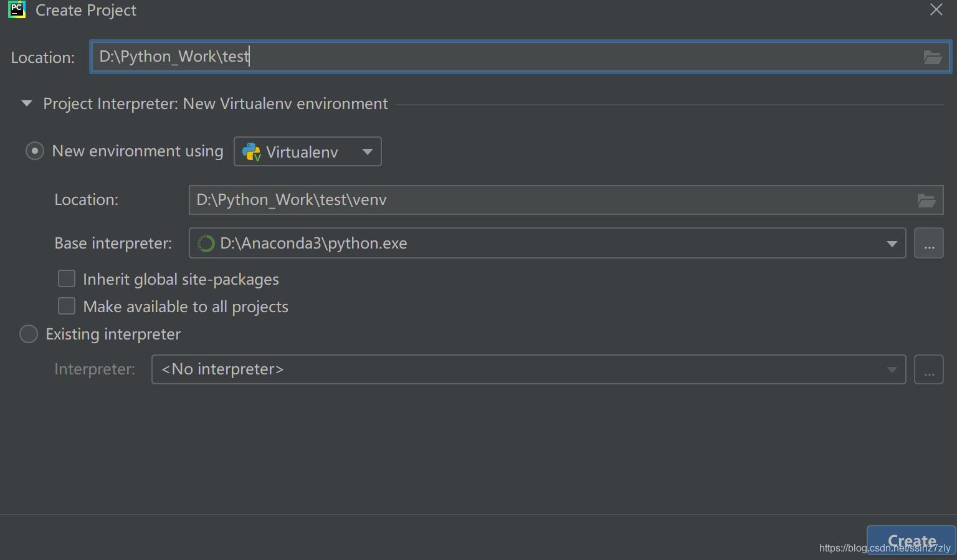Browse folder for virtualenv Location field
957x560 pixels.
tap(926, 200)
